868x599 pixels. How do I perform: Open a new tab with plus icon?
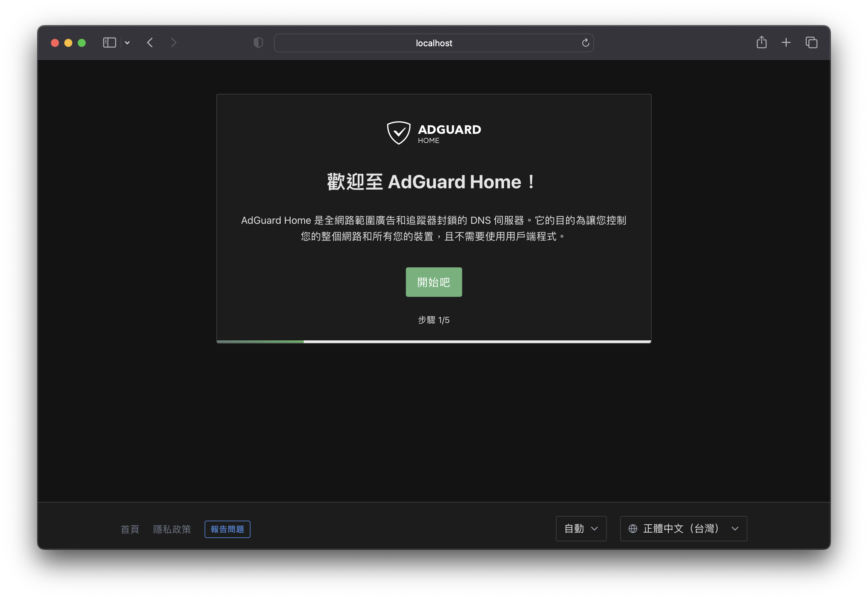click(786, 43)
